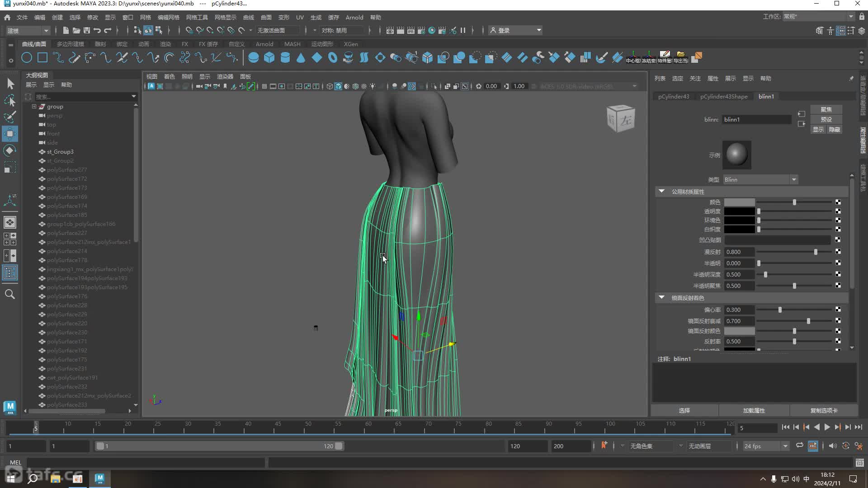Open the outliner search filter dropdown
This screenshot has height=488, width=868.
[x=133, y=96]
